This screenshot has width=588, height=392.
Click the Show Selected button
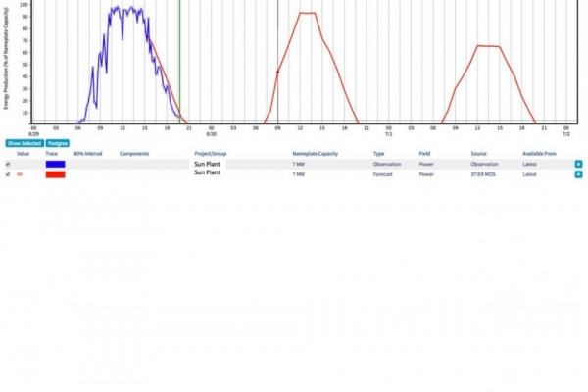pyautogui.click(x=24, y=143)
